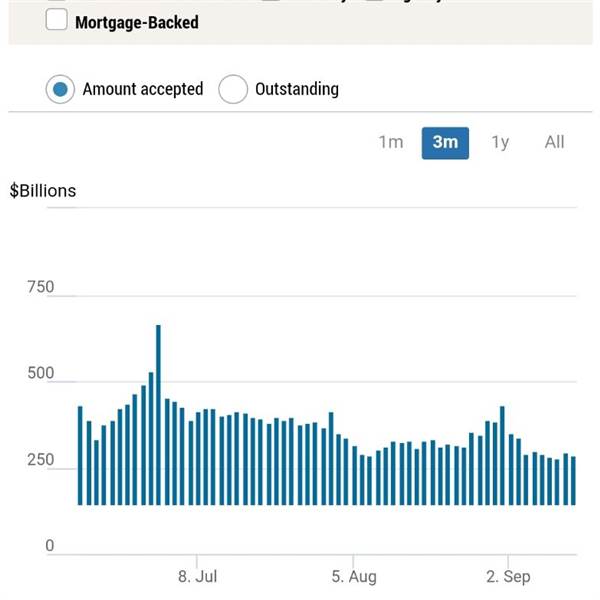
Task: Set chart range to 1y
Action: pyautogui.click(x=500, y=142)
